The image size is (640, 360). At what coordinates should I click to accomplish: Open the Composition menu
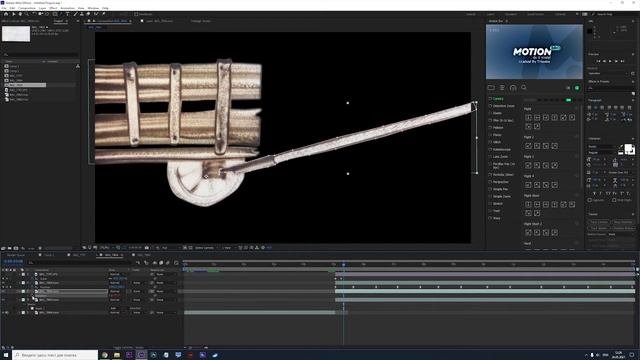coord(27,8)
